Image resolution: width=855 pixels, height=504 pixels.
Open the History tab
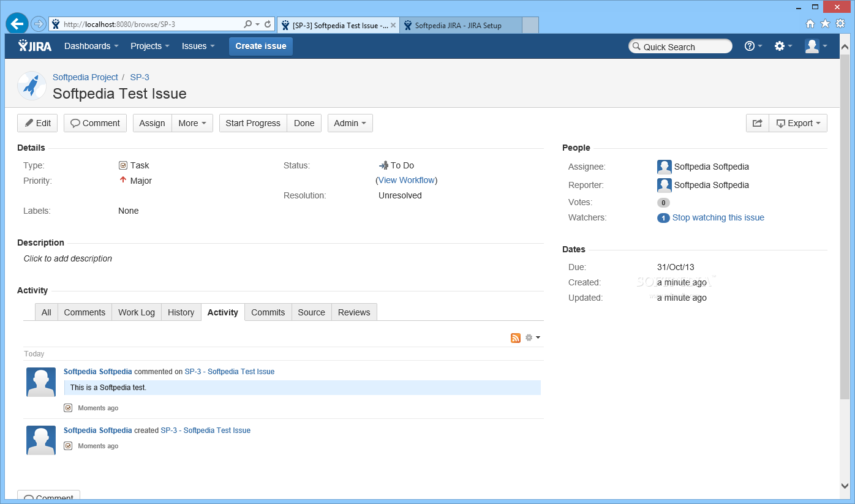[x=181, y=312]
